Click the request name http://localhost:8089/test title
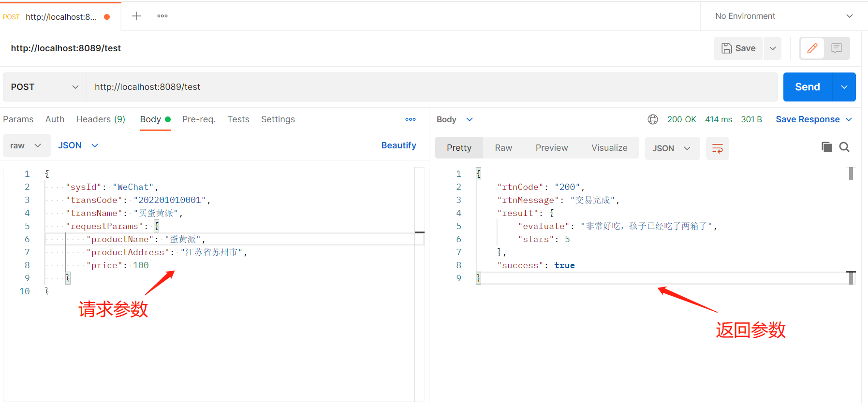 66,48
